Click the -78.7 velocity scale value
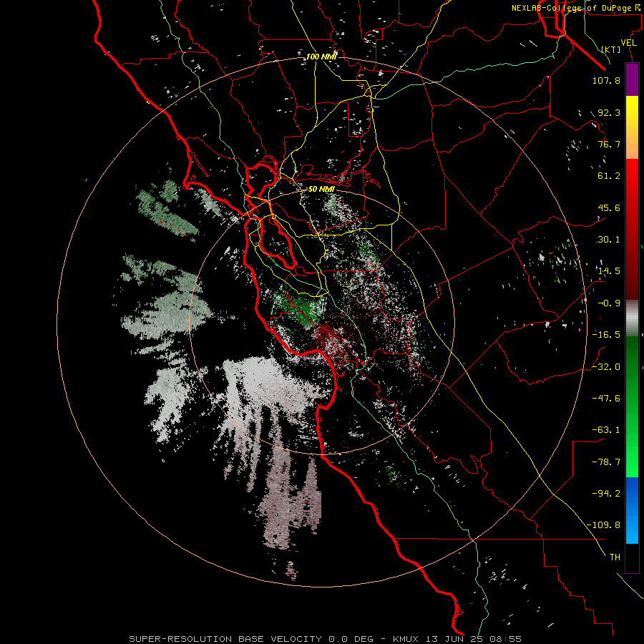Screen dimensions: 644x644 pyautogui.click(x=606, y=462)
